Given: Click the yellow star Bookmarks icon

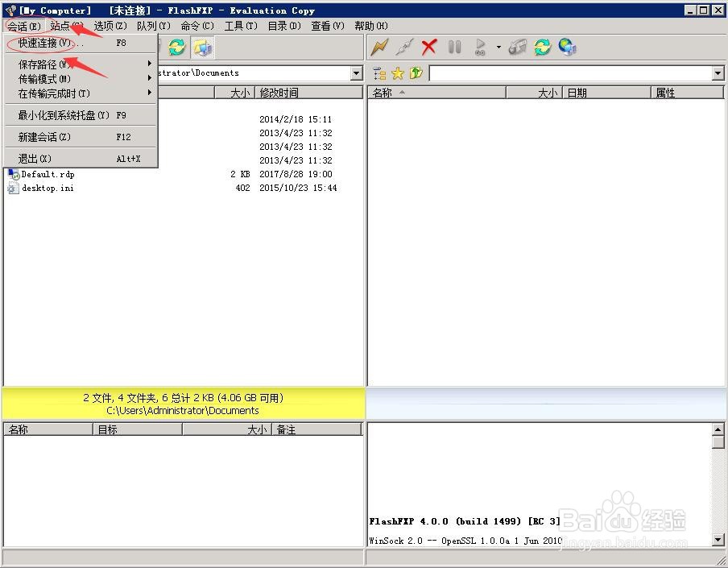Looking at the screenshot, I should (398, 73).
